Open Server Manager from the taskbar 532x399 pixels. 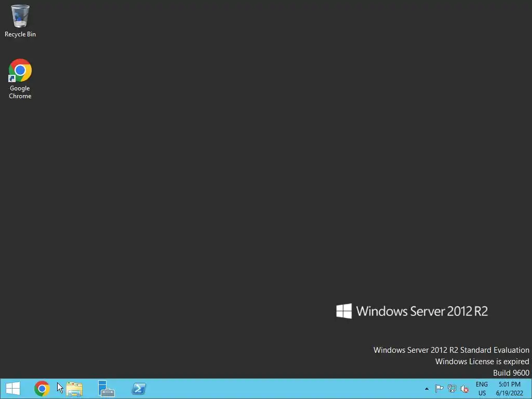(106, 389)
